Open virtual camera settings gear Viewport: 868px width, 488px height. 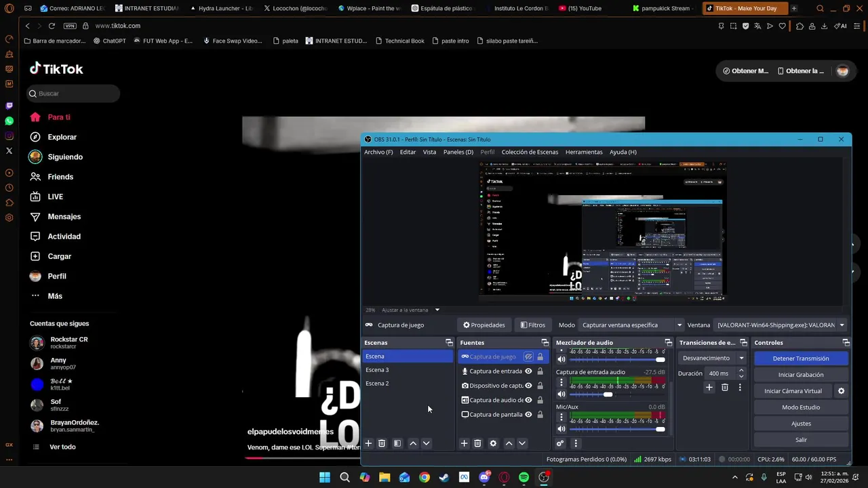[842, 391]
